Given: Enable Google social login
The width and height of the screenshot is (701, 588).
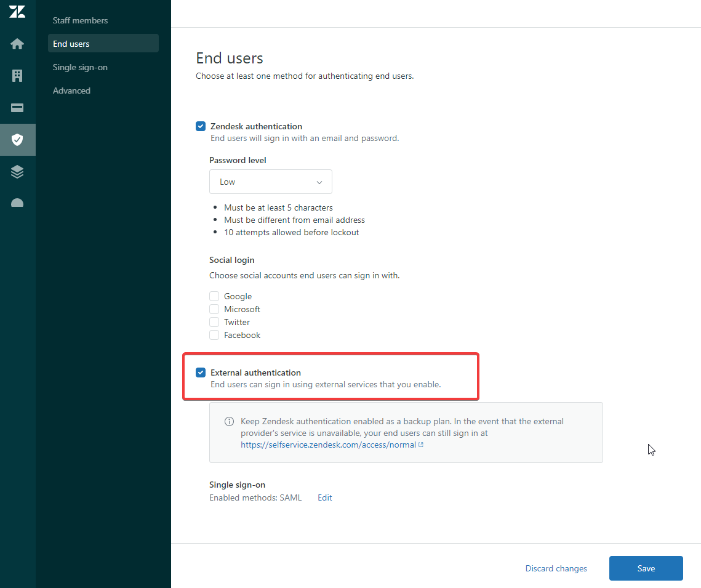Looking at the screenshot, I should [214, 296].
